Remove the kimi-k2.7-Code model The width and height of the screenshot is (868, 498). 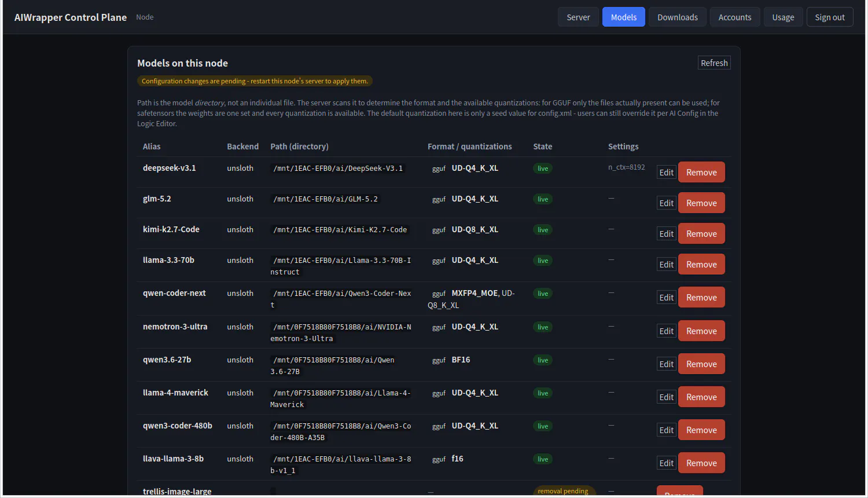click(x=701, y=234)
